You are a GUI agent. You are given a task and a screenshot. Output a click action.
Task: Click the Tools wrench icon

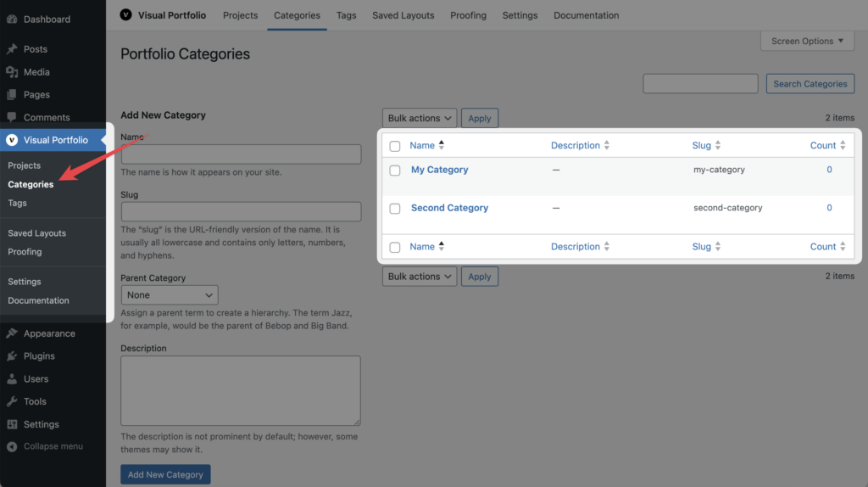click(12, 401)
